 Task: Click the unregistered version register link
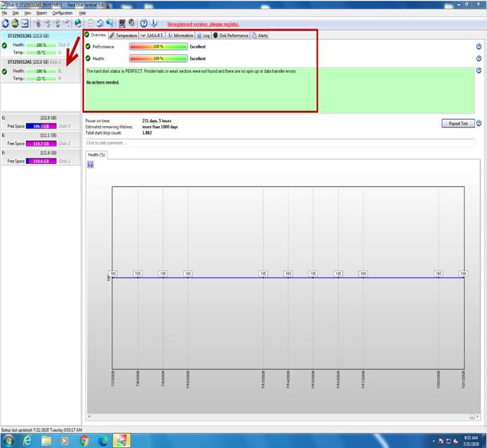tap(203, 24)
